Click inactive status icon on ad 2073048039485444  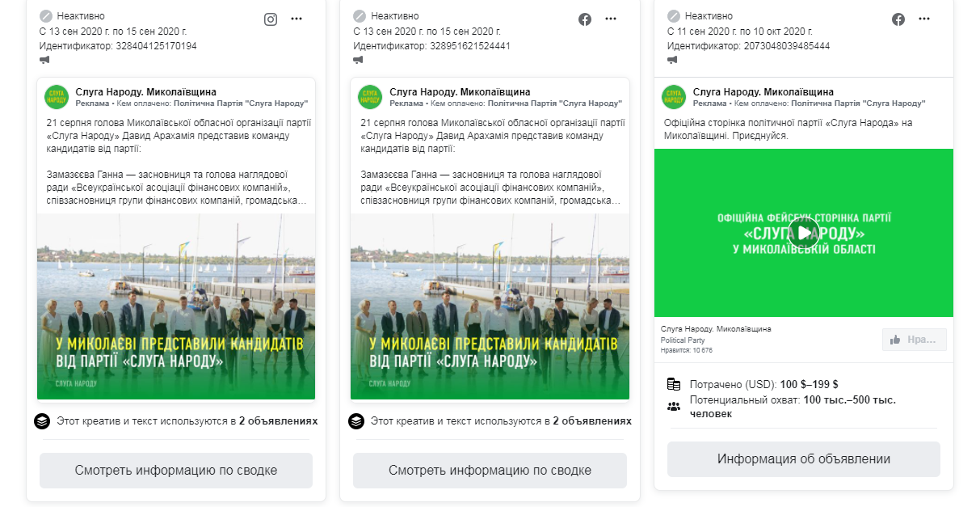[x=673, y=16]
